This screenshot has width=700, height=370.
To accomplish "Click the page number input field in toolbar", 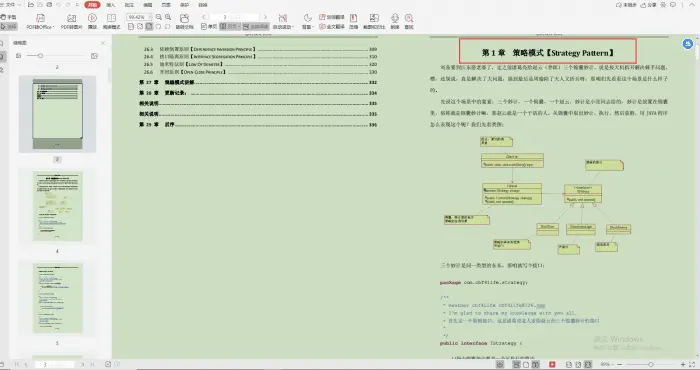I will 234,17.
